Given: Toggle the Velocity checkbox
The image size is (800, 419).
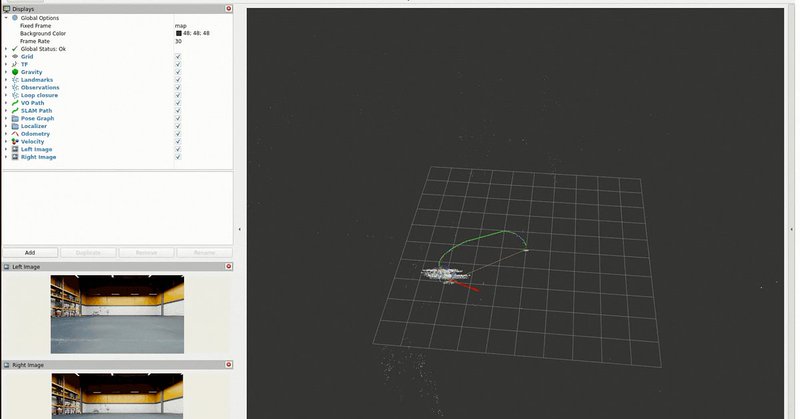Looking at the screenshot, I should [x=178, y=141].
